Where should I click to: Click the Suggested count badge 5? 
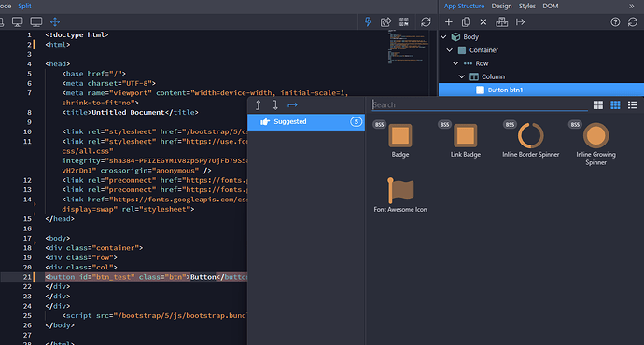pos(357,122)
